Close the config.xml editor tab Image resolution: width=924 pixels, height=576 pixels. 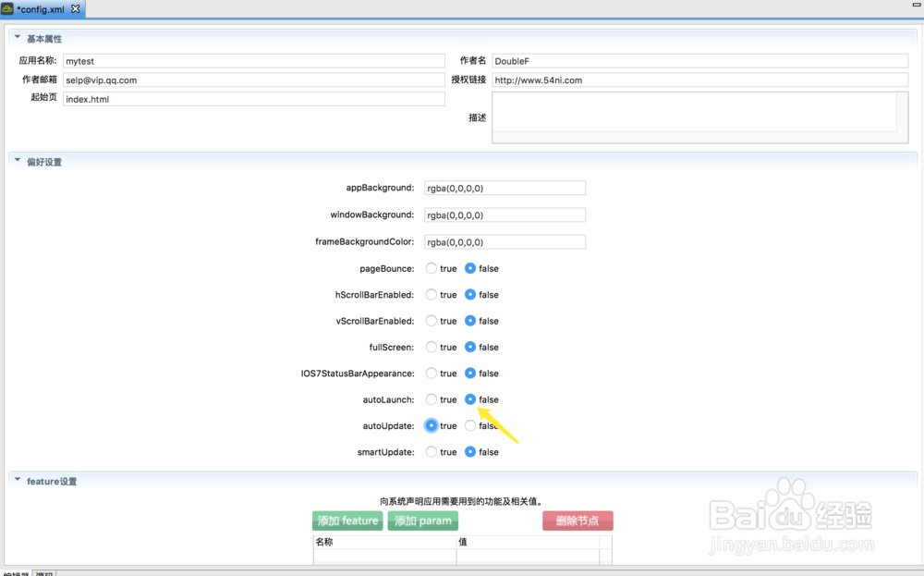coord(76,9)
